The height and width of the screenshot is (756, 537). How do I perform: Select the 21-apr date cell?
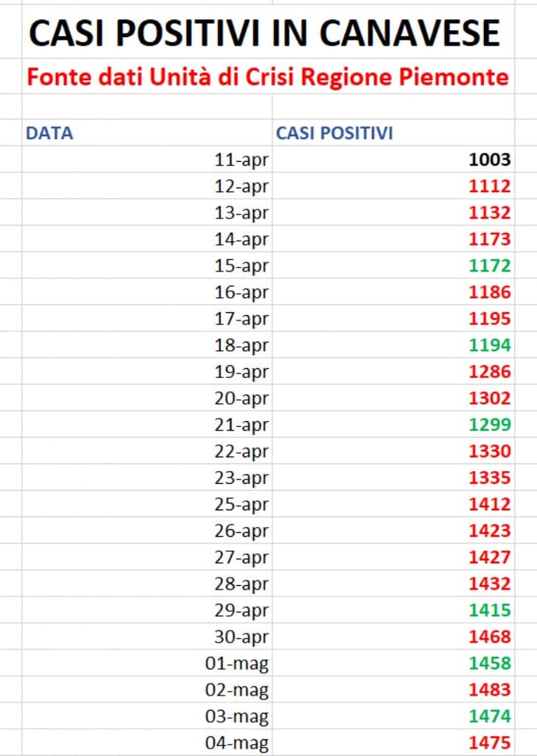241,425
